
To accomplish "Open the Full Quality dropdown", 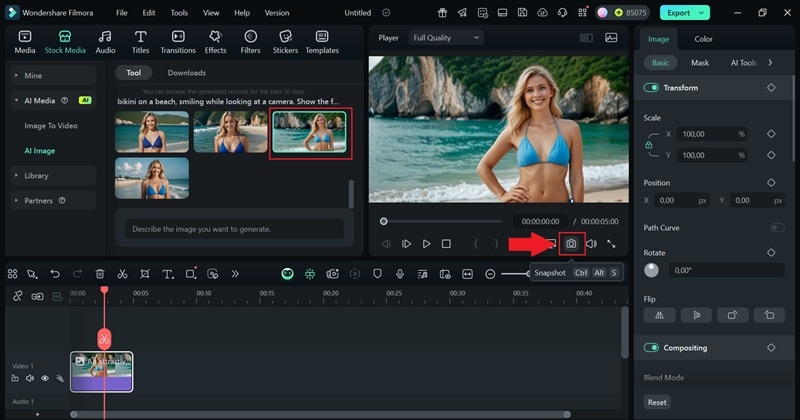I will [446, 38].
